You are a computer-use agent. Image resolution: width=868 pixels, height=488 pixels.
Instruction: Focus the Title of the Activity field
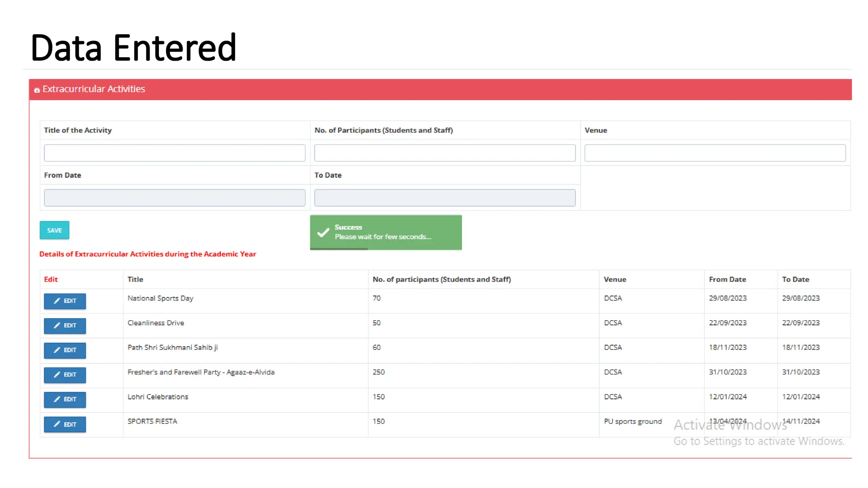175,153
